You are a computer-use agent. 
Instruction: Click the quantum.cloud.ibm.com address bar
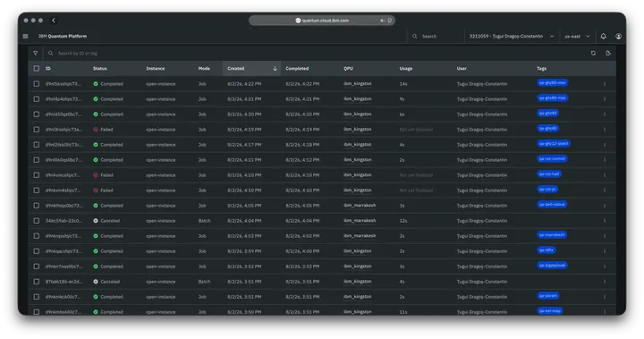[322, 21]
